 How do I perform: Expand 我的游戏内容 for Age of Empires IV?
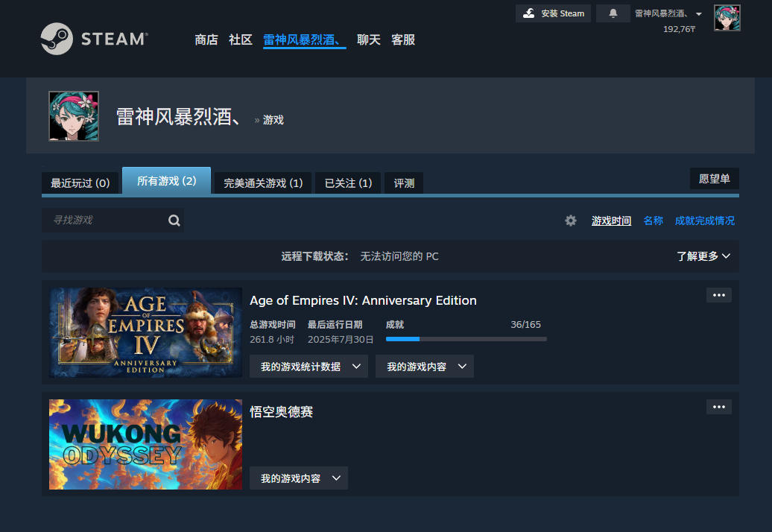tap(425, 367)
